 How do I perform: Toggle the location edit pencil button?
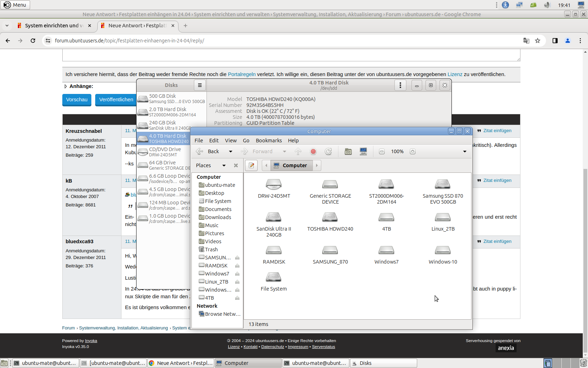tap(251, 165)
